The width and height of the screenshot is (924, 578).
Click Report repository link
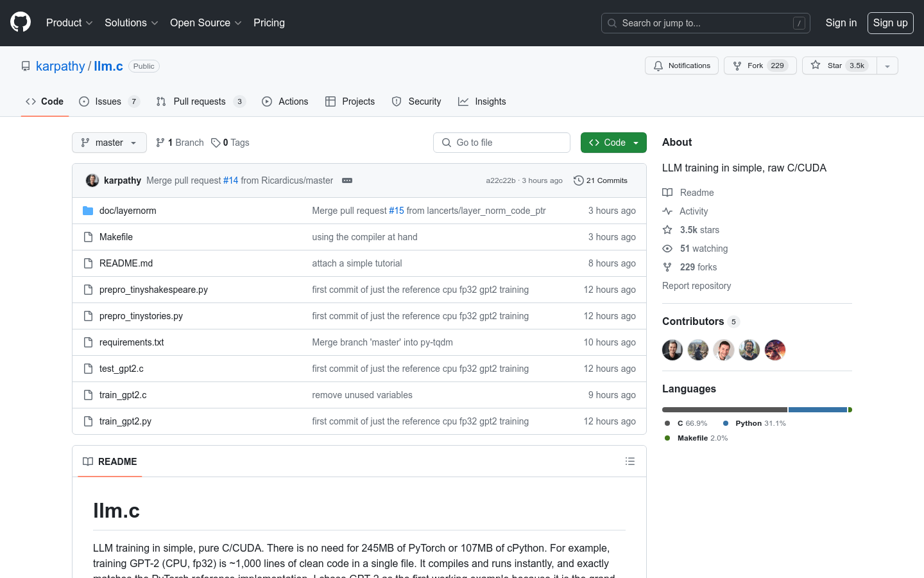click(x=696, y=286)
